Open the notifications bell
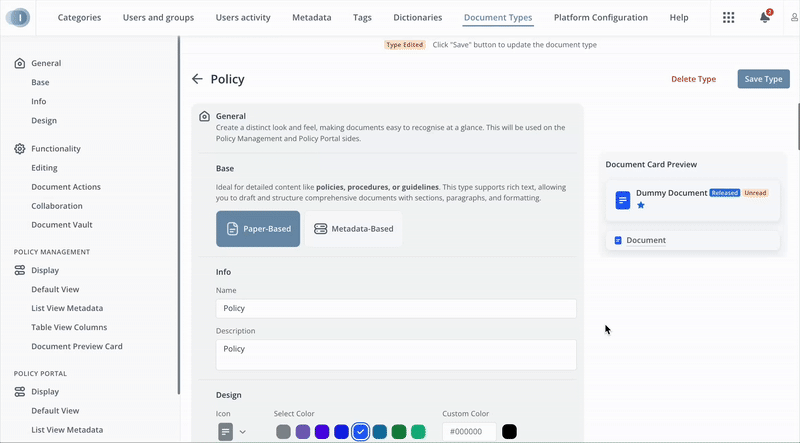Viewport: 800px width, 443px height. click(765, 17)
